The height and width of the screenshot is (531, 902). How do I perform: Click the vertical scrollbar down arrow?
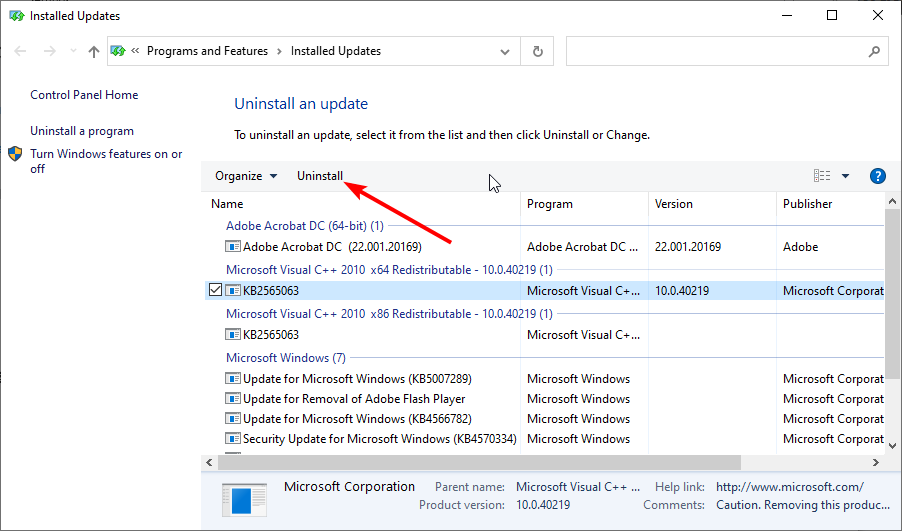pyautogui.click(x=892, y=446)
